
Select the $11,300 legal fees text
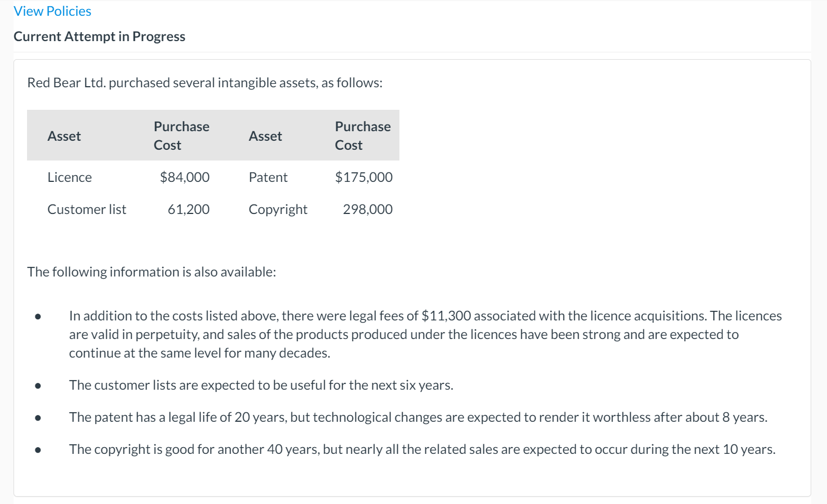coord(445,315)
